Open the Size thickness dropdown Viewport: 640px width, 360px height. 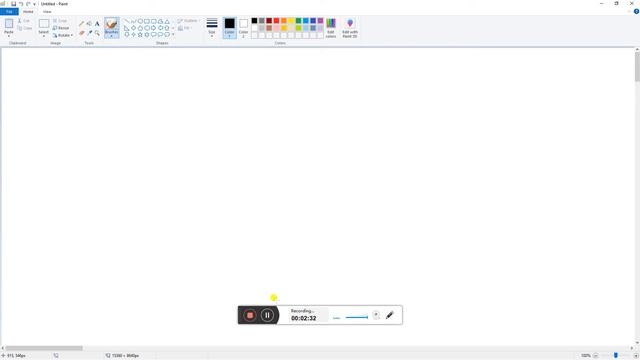coord(212,28)
